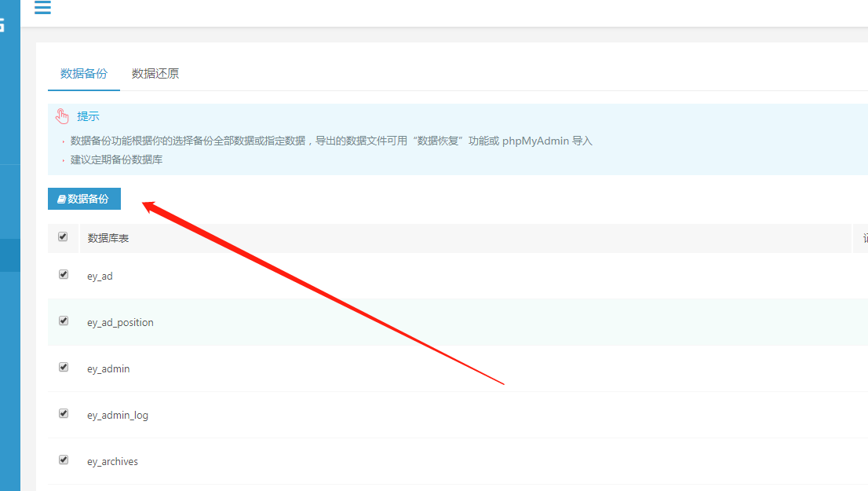The image size is (868, 491).
Task: Select the ey_admin_log row name
Action: (118, 416)
